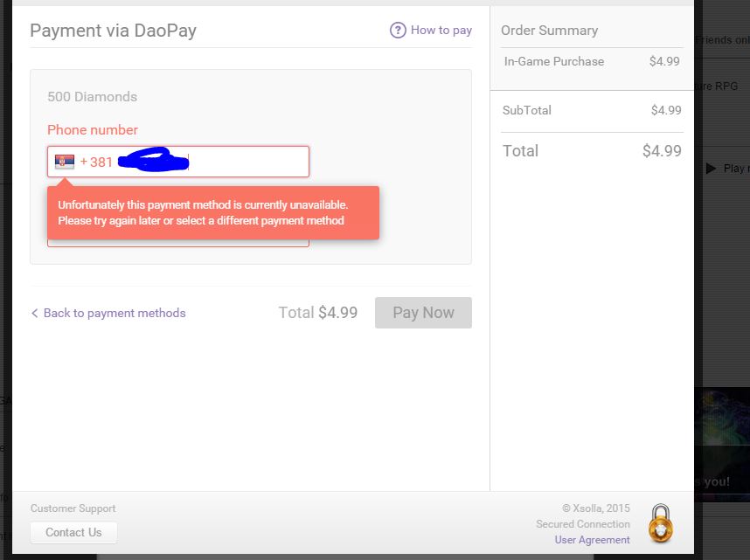
Task: Click the question mark help icon
Action: point(398,30)
